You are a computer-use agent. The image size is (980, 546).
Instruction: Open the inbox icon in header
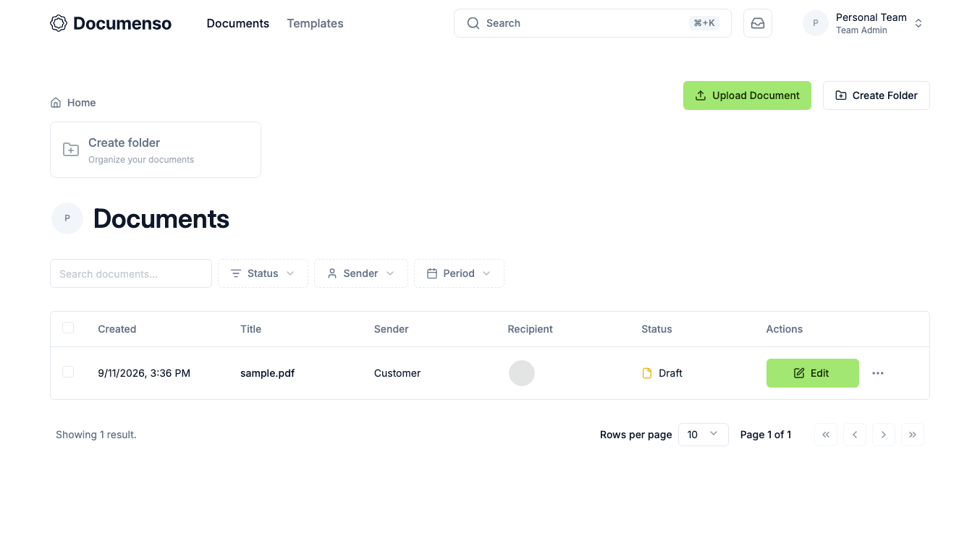coord(758,23)
